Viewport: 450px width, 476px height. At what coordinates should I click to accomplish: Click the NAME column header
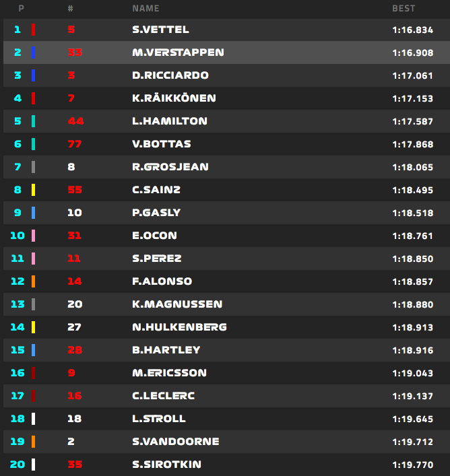click(146, 9)
